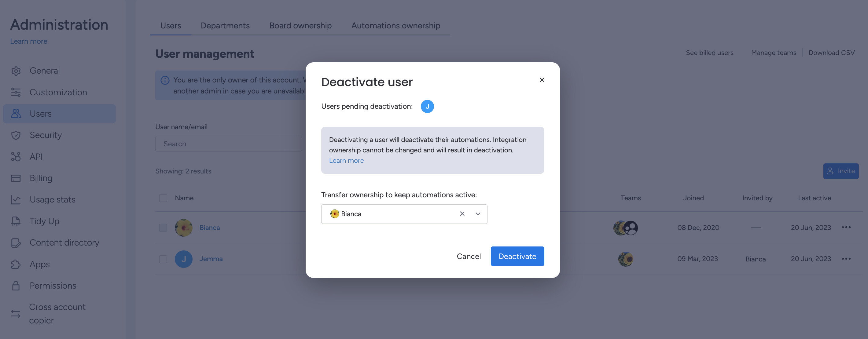Click the J avatar pending deactivation

coord(427,106)
